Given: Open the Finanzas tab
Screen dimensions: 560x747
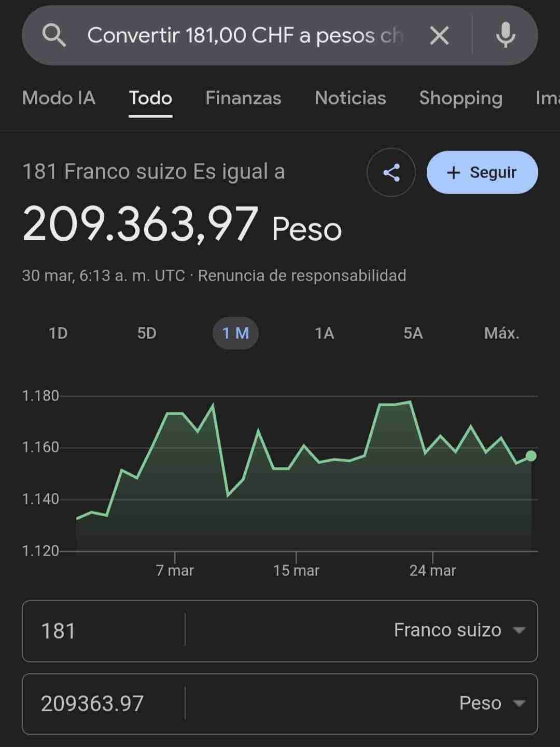Looking at the screenshot, I should tap(243, 98).
